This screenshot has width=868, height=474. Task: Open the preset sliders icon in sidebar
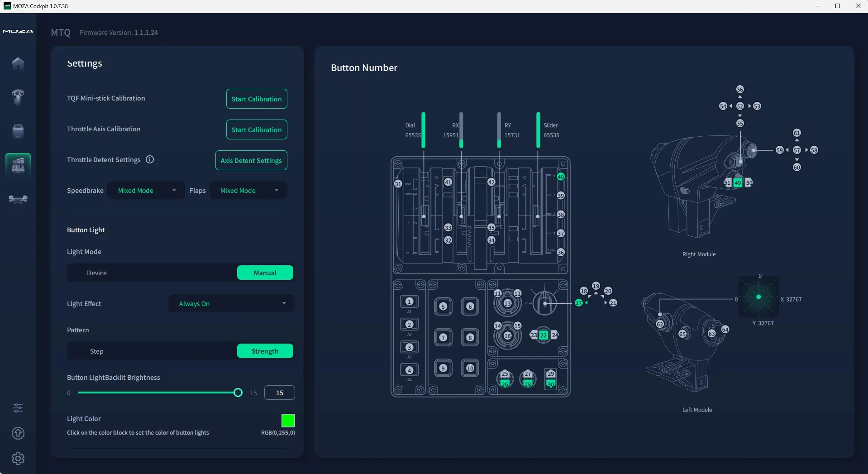[18, 408]
